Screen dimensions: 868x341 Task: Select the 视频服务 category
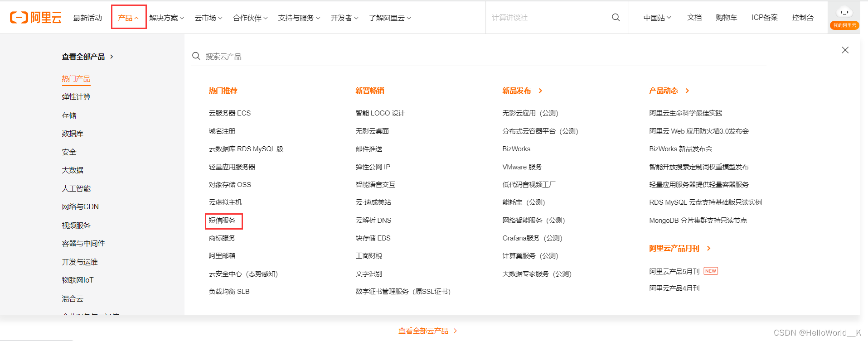(76, 226)
